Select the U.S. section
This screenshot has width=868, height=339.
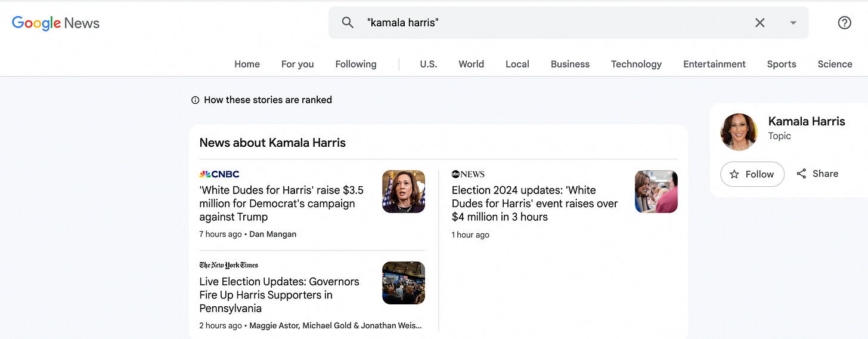(429, 64)
